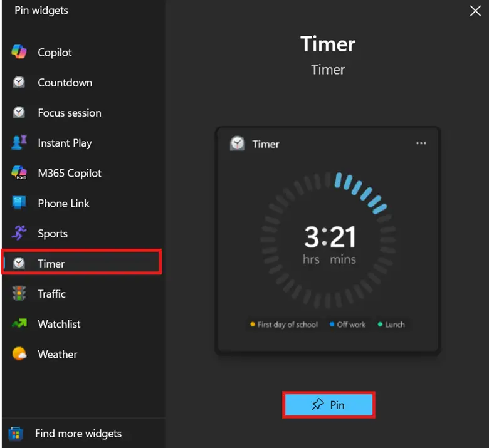Open Find more widgets link
The height and width of the screenshot is (448, 489).
(x=78, y=434)
